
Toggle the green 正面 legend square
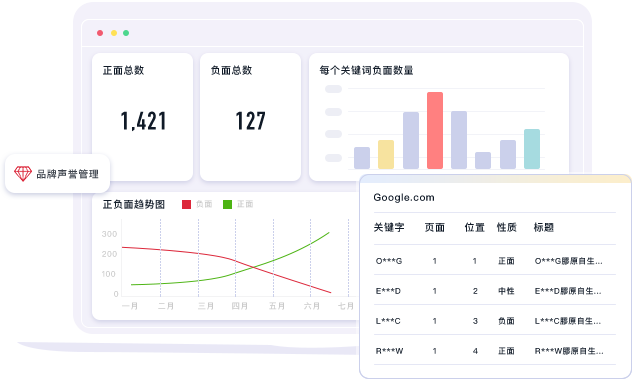coord(228,204)
